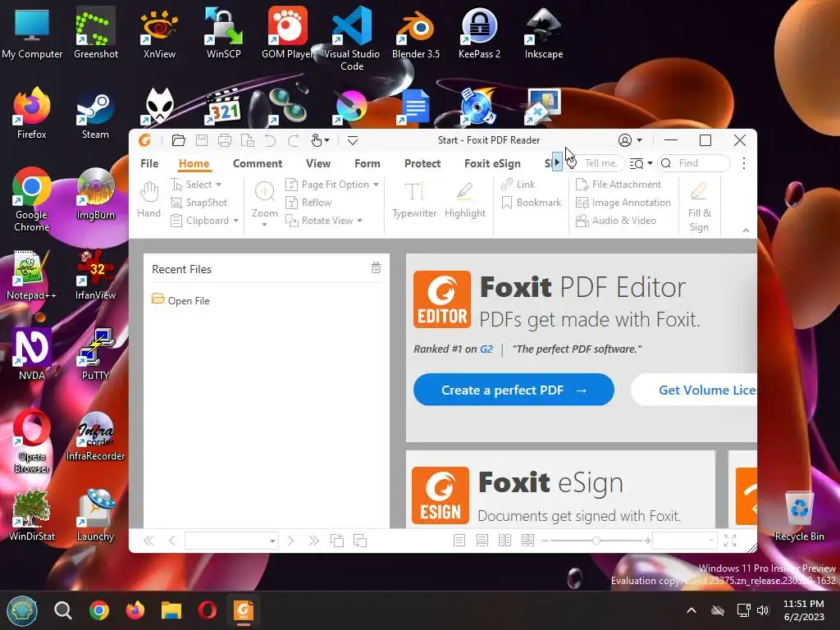Screen dimensions: 840x630
Task: Switch to the Home tab
Action: tap(194, 163)
